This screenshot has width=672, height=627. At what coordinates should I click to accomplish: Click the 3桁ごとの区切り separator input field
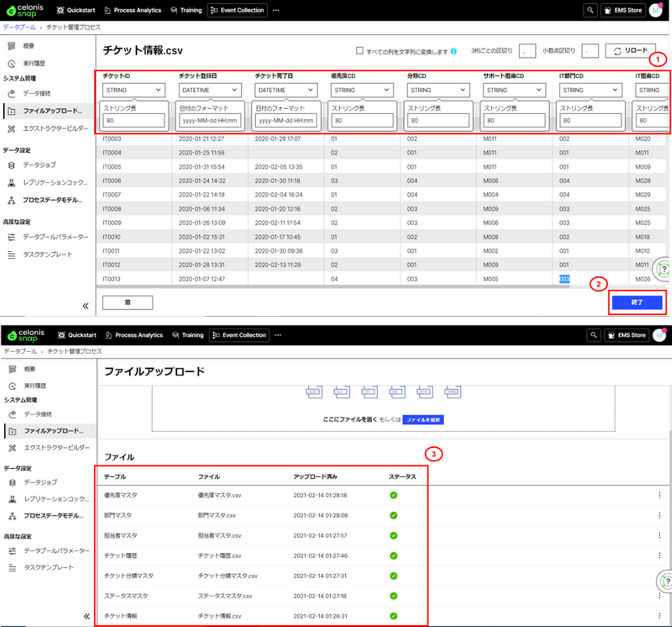[x=527, y=51]
